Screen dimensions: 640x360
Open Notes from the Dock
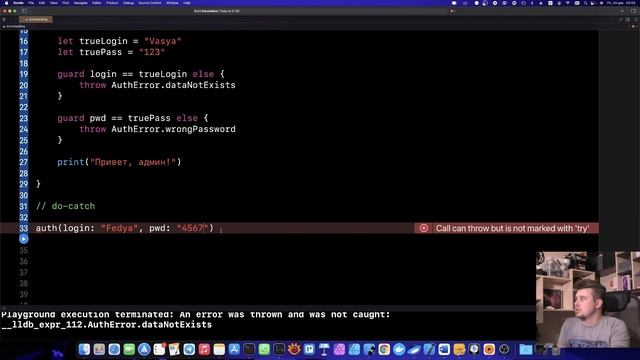(219, 349)
